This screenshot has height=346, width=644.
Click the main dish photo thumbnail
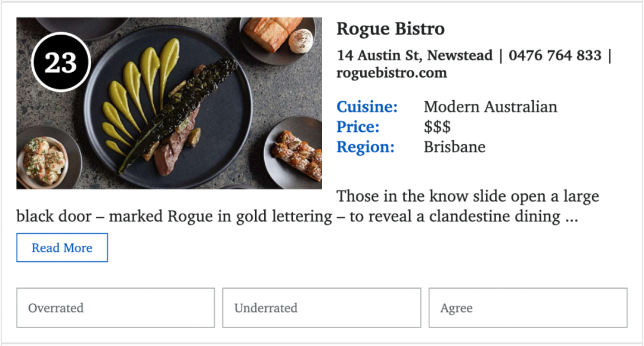(169, 103)
